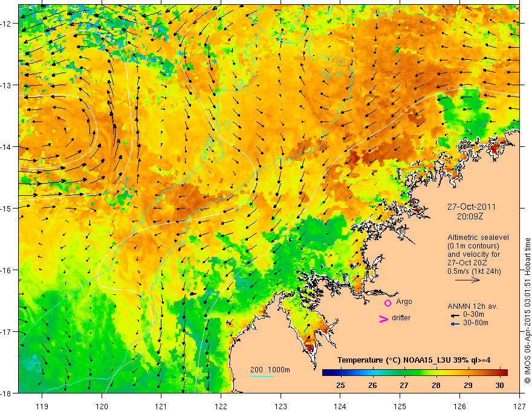Click the longitude axis label '120'
Screen dimensions: 532x411
pos(102,406)
